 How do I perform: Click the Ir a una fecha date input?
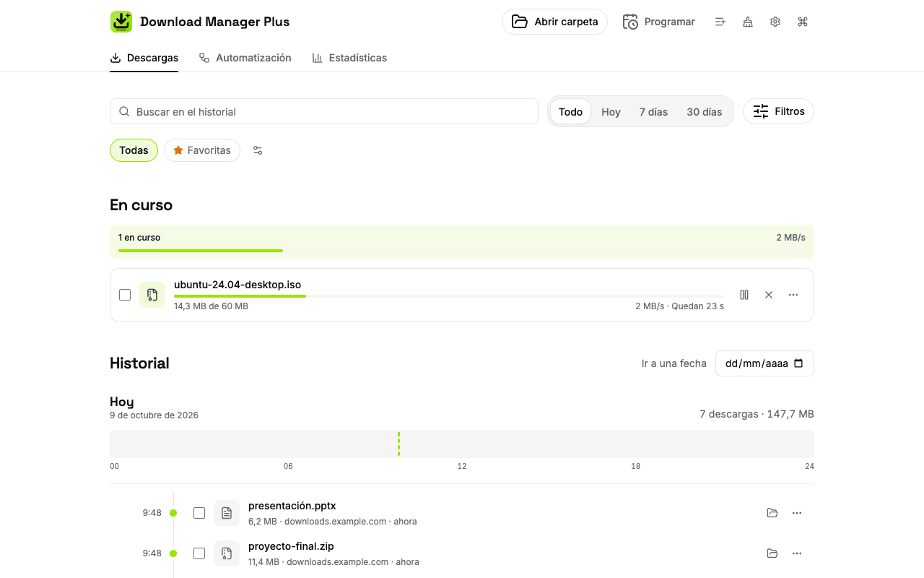coord(764,363)
